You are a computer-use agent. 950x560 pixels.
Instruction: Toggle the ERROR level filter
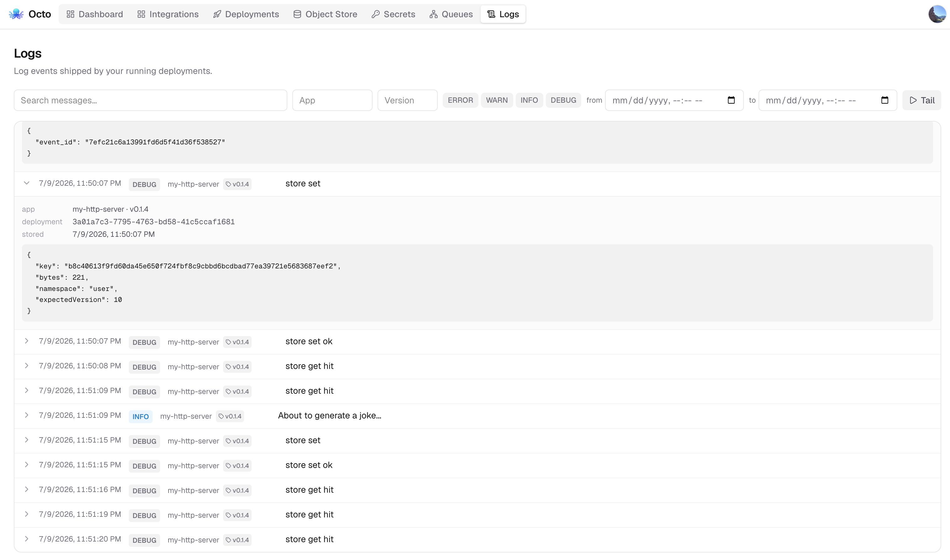tap(460, 100)
